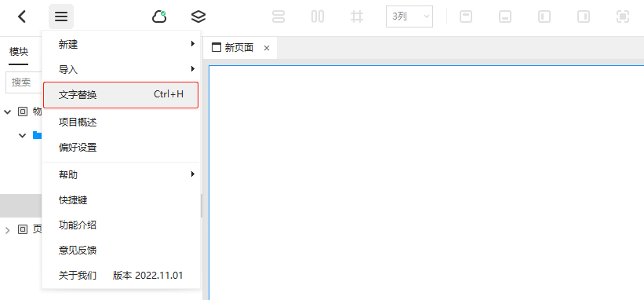Viewport: 644px width, 300px height.
Task: Click the cloud sync status icon
Action: point(159,16)
